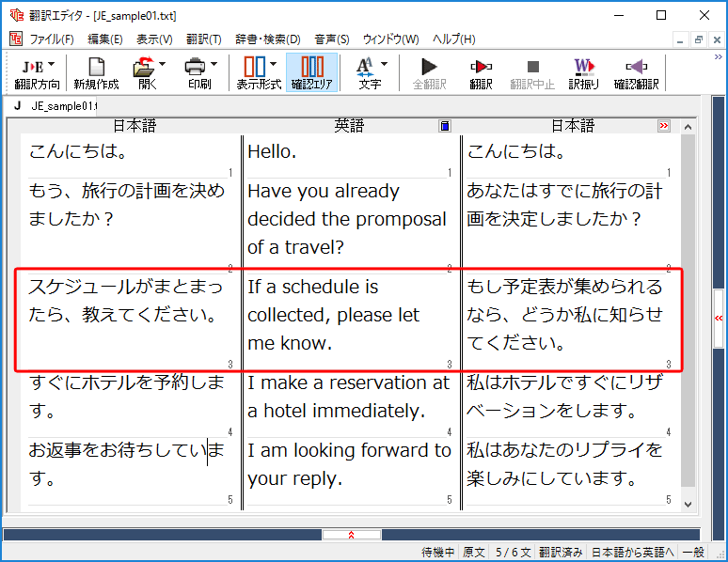The image size is (728, 562).
Task: Click source text もう、旅行の計画を決めましたか？
Action: click(x=126, y=205)
